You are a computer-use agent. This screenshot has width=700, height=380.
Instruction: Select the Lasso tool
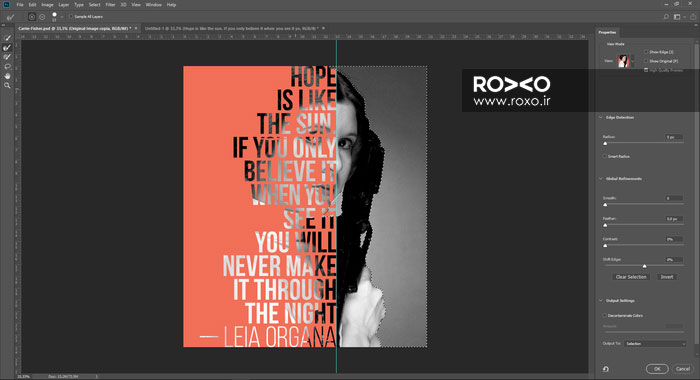click(x=7, y=66)
